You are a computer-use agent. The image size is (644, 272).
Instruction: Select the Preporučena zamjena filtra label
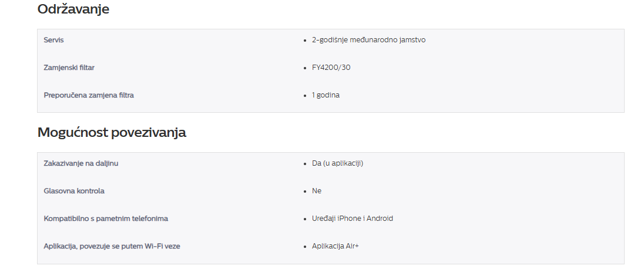(89, 95)
